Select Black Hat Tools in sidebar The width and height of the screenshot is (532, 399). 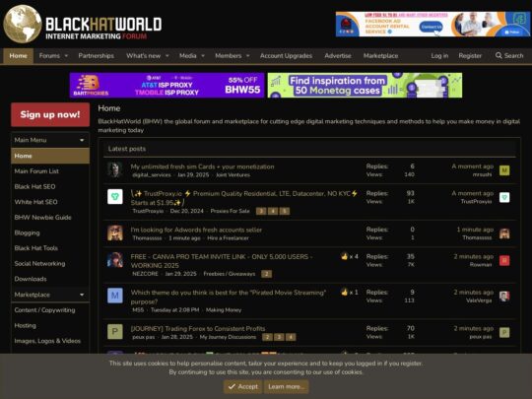pos(36,248)
